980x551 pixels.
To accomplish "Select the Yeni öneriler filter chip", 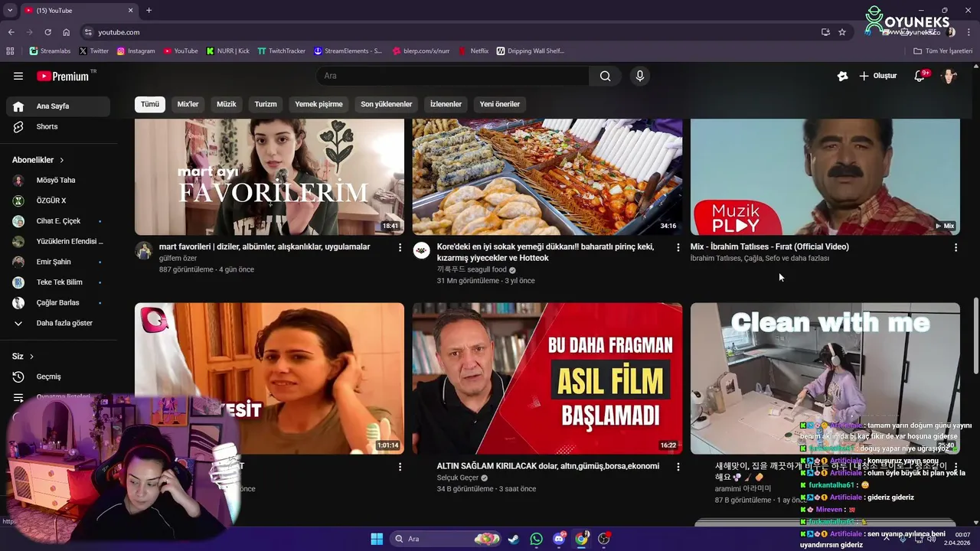I will click(500, 104).
